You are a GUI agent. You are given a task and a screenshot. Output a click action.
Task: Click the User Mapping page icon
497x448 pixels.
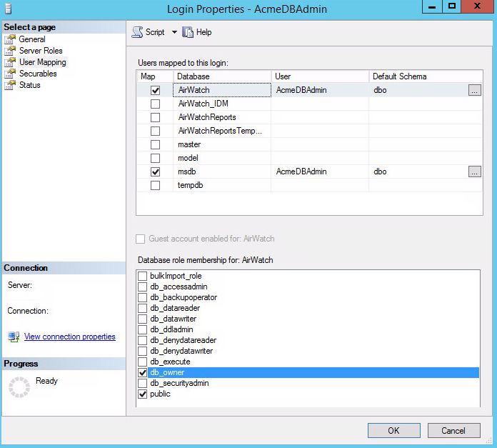10,62
